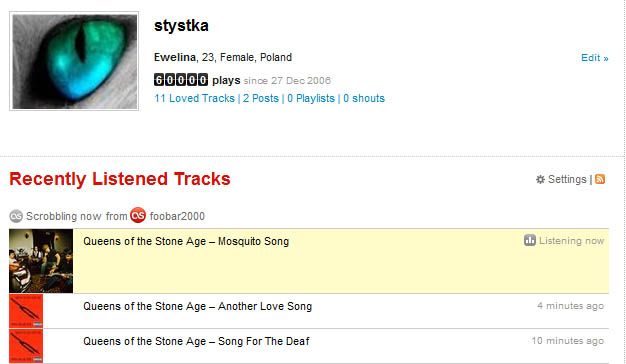
Task: Open the 0 shouts link
Action: point(364,98)
